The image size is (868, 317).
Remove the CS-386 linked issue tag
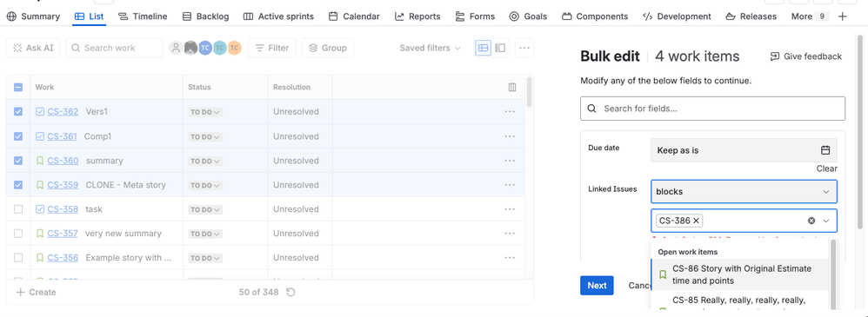pyautogui.click(x=697, y=221)
